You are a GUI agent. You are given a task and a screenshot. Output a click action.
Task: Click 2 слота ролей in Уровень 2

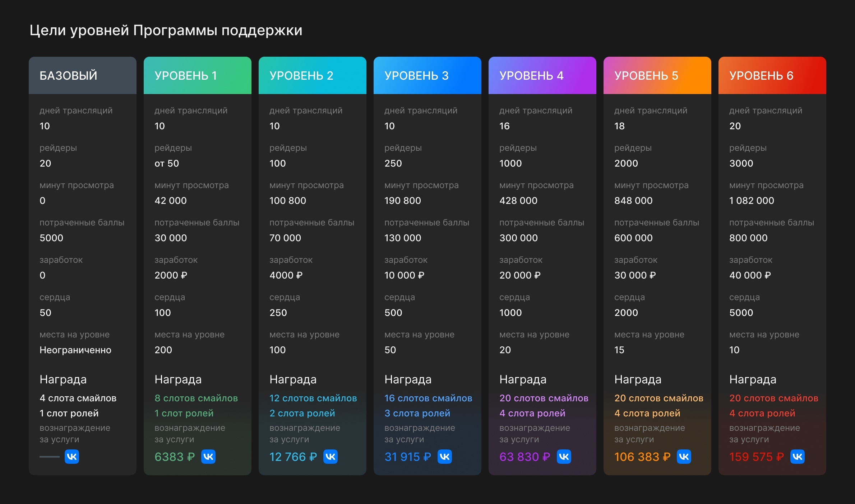point(302,413)
